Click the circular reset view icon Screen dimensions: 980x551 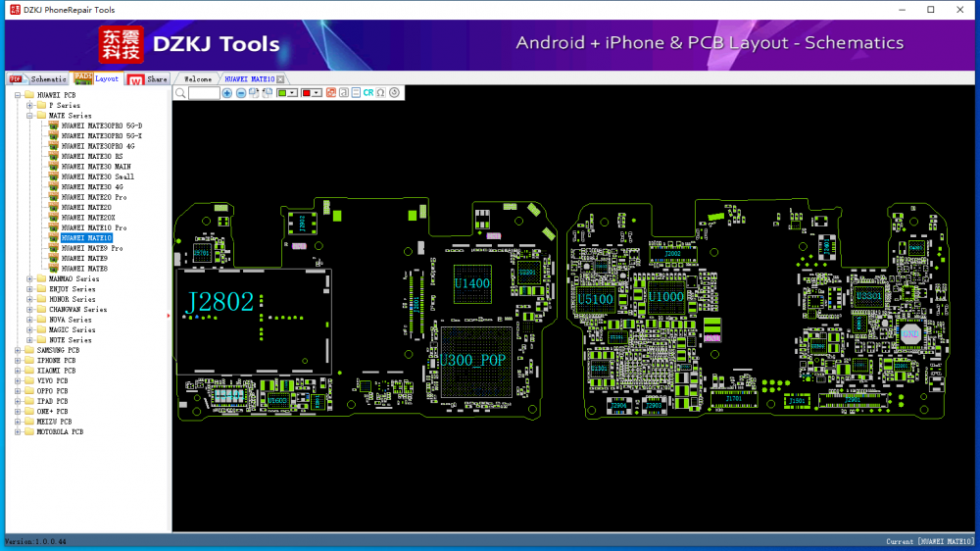coord(394,93)
